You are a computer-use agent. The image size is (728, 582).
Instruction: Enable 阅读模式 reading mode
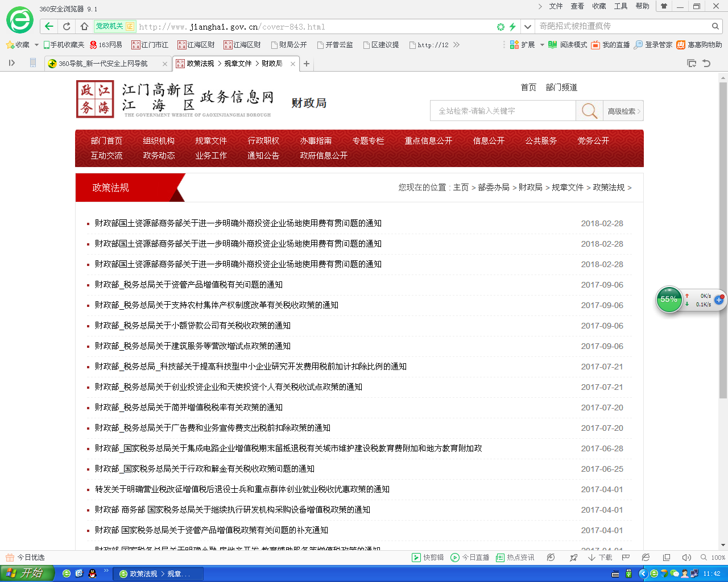[x=568, y=45]
